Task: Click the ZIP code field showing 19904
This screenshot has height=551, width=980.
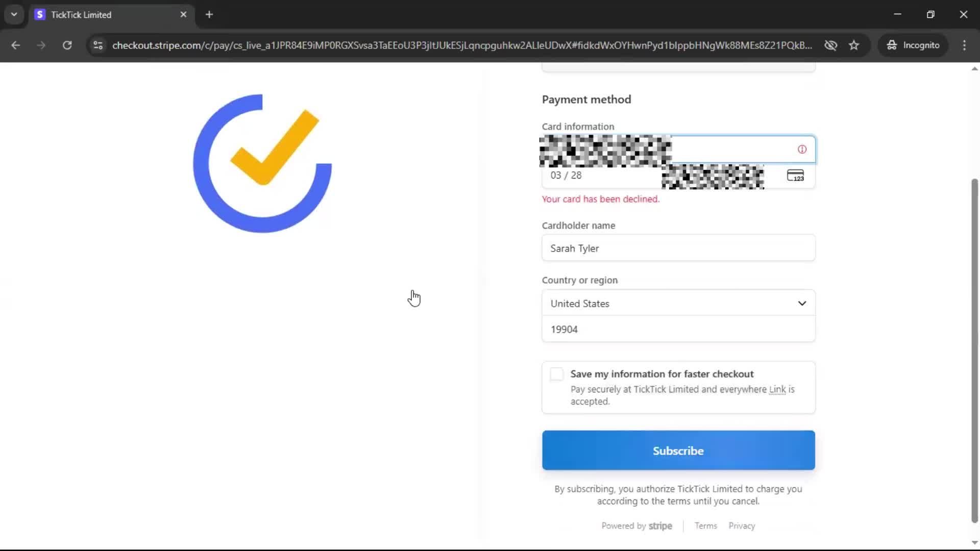Action: tap(678, 330)
